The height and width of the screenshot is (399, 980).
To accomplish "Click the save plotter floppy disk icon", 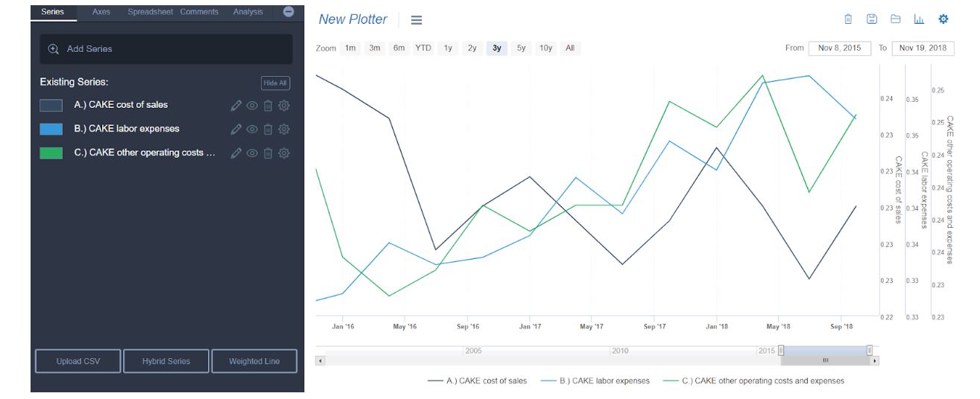I will (x=872, y=19).
